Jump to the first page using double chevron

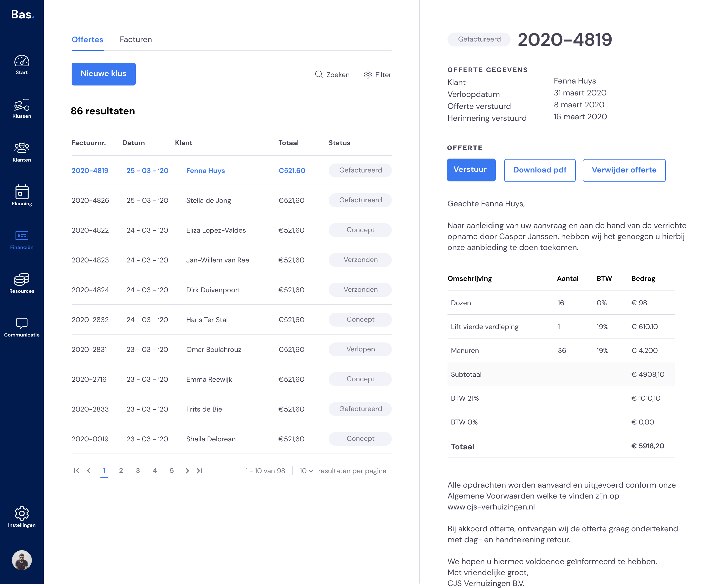click(x=76, y=471)
